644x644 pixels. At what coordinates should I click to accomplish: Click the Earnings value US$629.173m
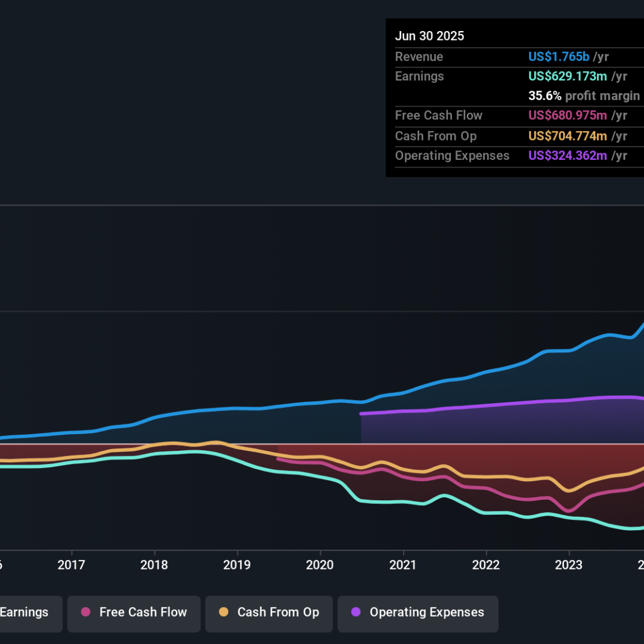(x=568, y=76)
